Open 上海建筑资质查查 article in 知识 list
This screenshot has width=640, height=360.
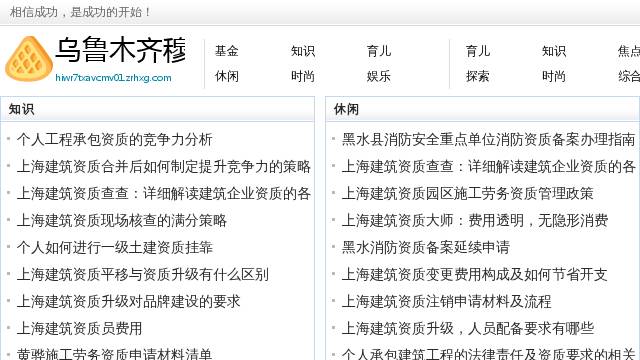pyautogui.click(x=164, y=193)
